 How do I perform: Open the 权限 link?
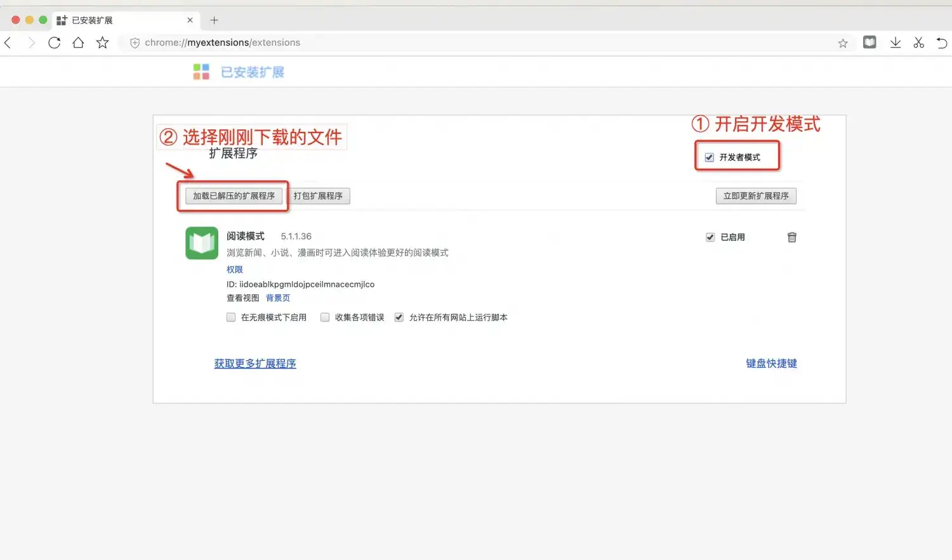(x=235, y=270)
